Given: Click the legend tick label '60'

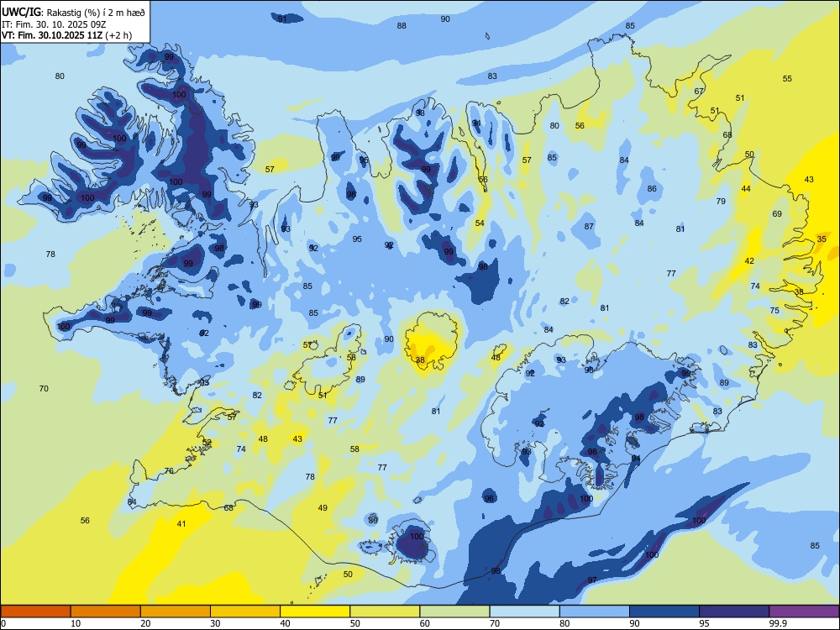Looking at the screenshot, I should click(425, 623).
